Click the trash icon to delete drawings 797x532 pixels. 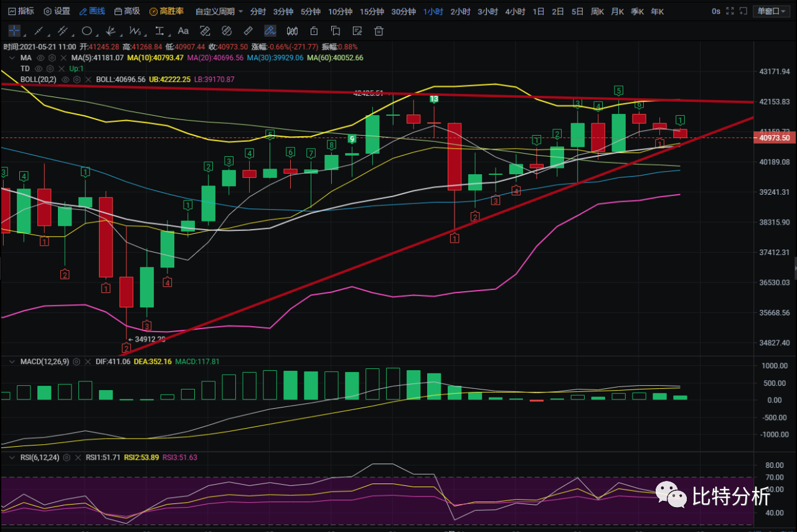coord(379,30)
